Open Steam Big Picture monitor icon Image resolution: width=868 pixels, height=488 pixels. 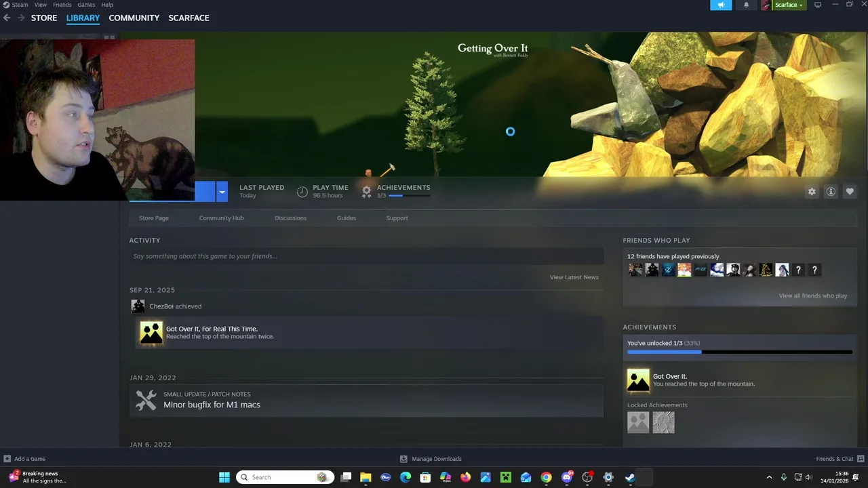click(x=818, y=5)
